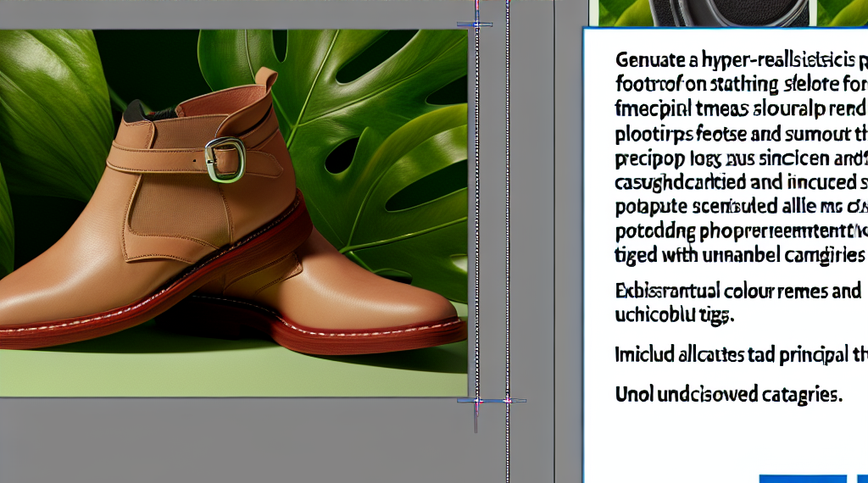Click the text "Unol undcisowed catagries."
This screenshot has width=868, height=483.
pyautogui.click(x=728, y=395)
